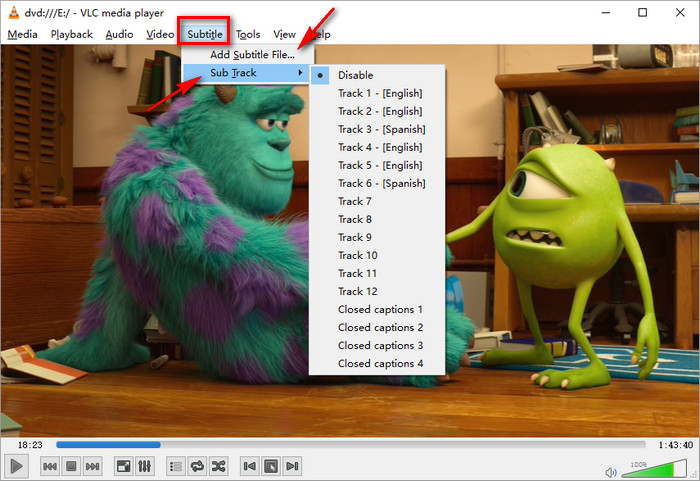This screenshot has width=700, height=481.
Task: Expand the Sub Track submenu
Action: tap(246, 73)
